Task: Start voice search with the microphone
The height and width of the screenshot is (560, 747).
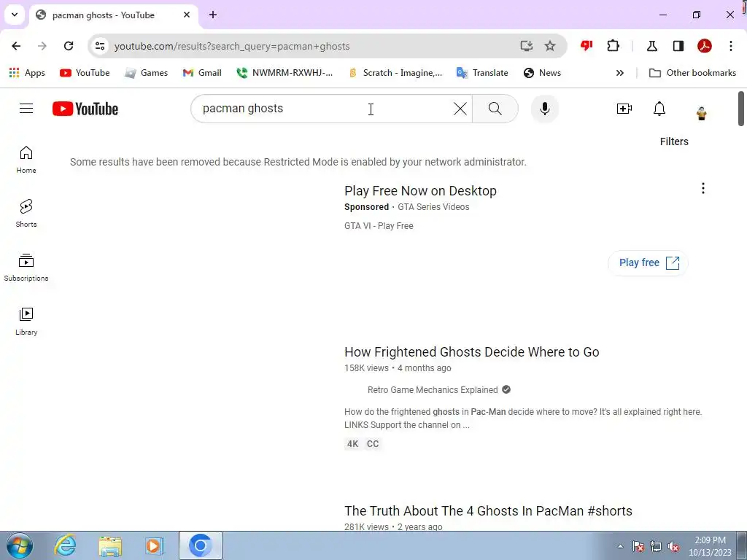Action: click(x=544, y=109)
